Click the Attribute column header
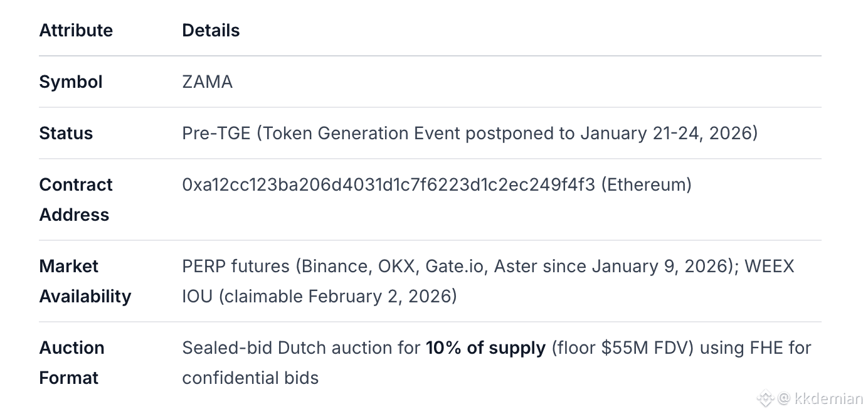Screen dimensions: 868x414 [x=76, y=30]
